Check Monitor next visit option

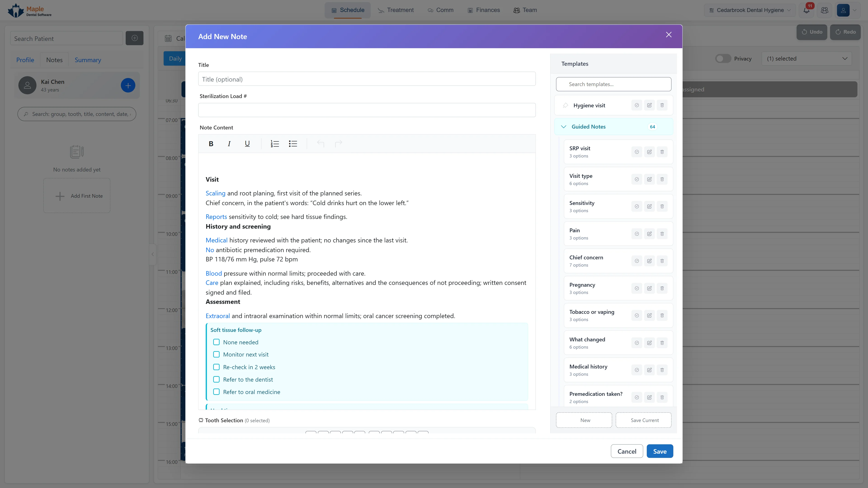tap(216, 355)
